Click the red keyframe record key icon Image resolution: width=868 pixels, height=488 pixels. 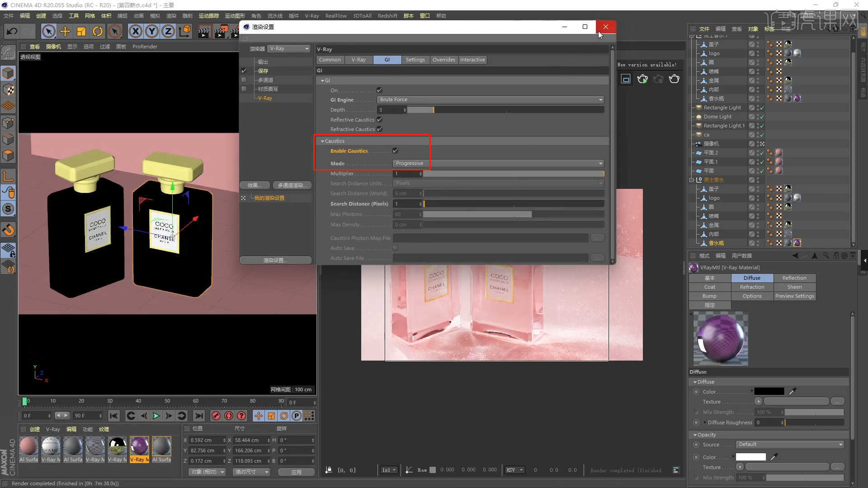pos(216,416)
